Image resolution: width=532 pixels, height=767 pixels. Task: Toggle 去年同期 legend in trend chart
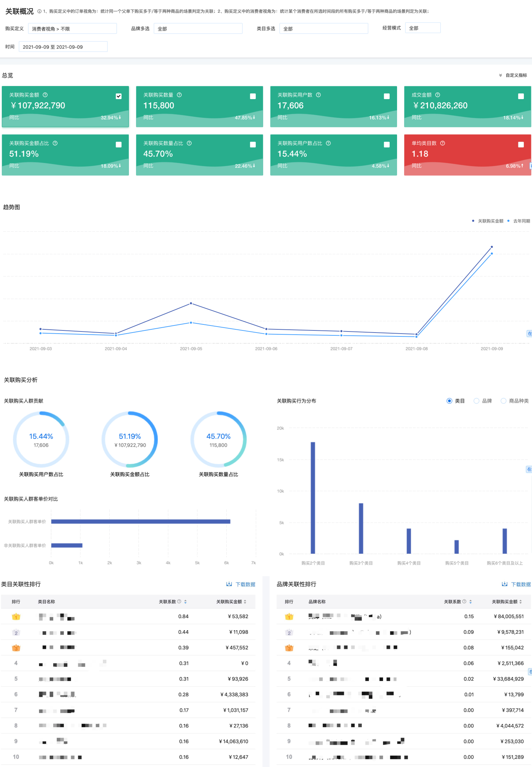519,221
